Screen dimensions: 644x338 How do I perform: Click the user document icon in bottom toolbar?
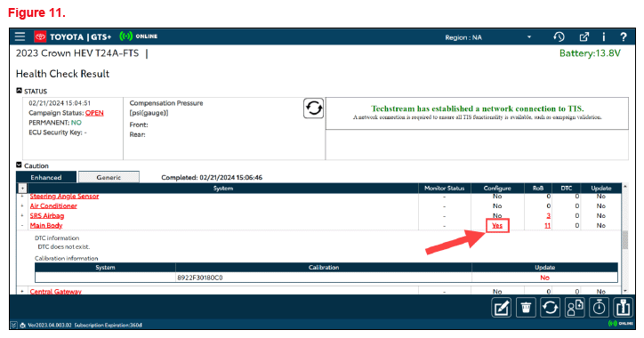(x=575, y=307)
